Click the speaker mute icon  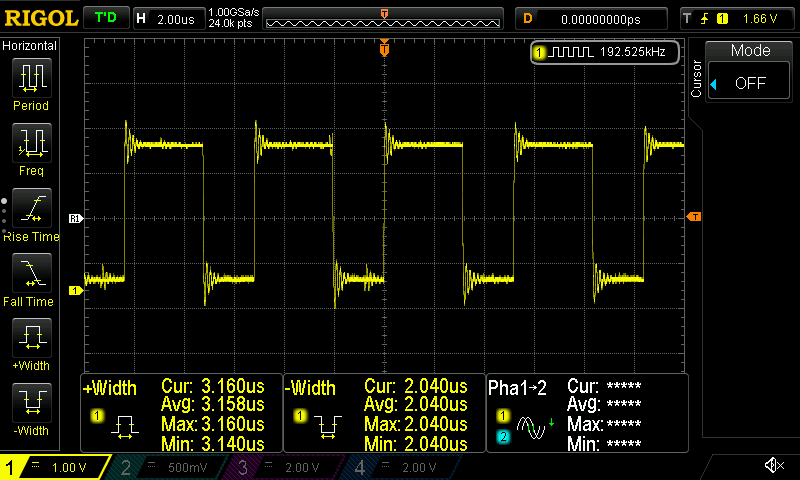773,465
